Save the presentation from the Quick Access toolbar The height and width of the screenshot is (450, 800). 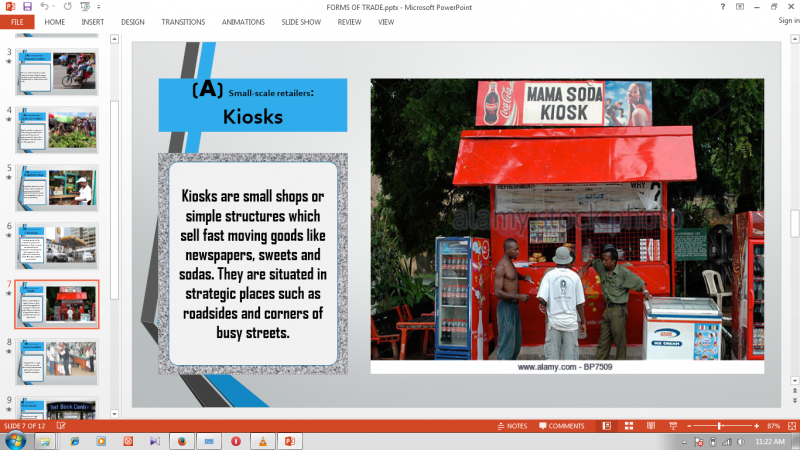point(27,7)
